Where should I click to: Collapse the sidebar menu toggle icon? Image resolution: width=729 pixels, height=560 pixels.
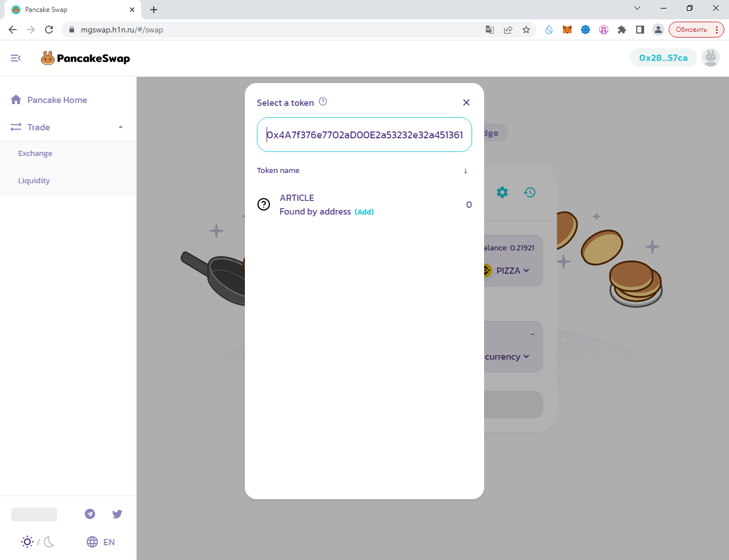pyautogui.click(x=16, y=58)
